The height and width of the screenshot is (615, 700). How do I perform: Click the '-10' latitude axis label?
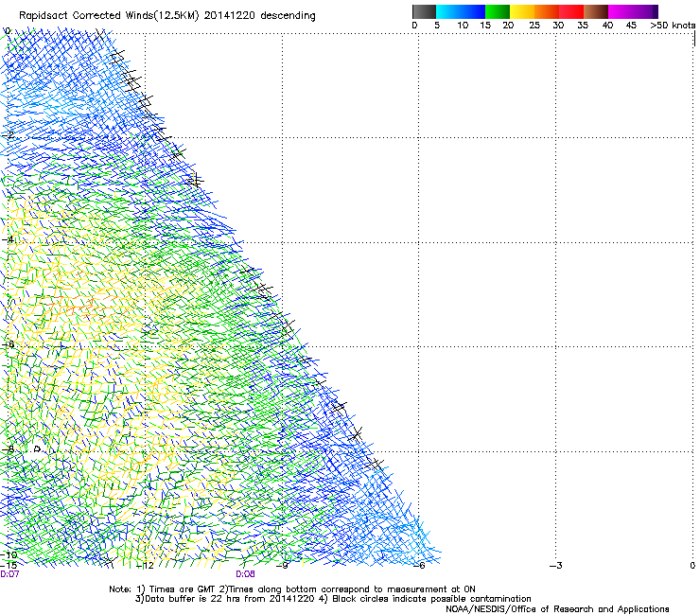[x=9, y=555]
